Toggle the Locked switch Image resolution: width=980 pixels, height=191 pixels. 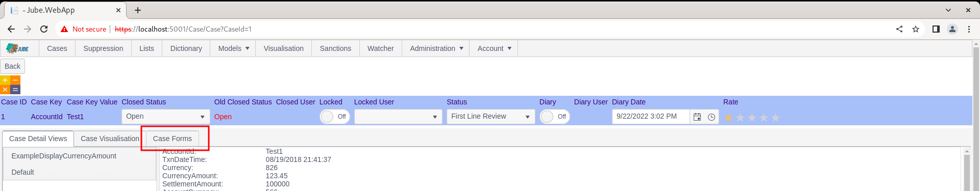334,117
